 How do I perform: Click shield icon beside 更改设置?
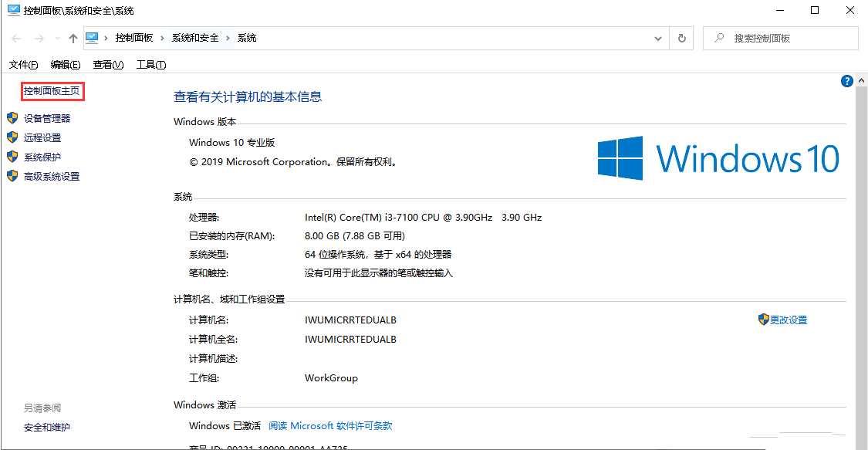point(763,320)
